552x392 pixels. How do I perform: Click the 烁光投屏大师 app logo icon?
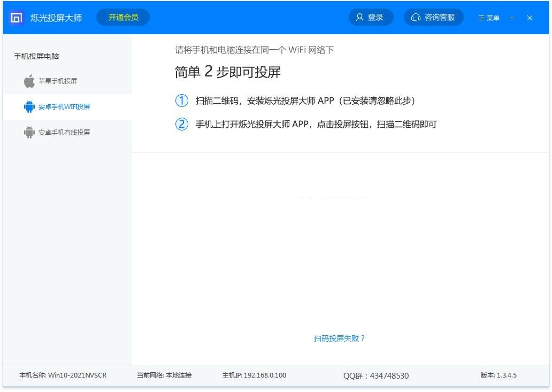click(x=16, y=18)
